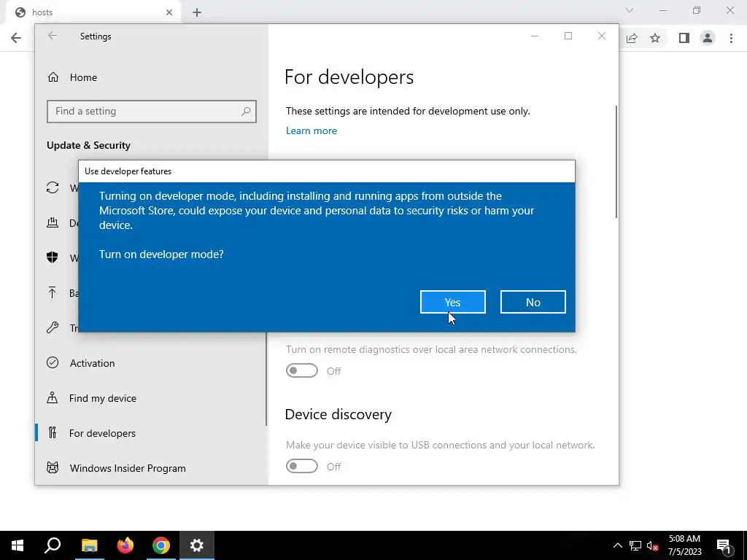This screenshot has width=747, height=560.
Task: Toggle the remote diagnostics switch
Action: point(301,370)
